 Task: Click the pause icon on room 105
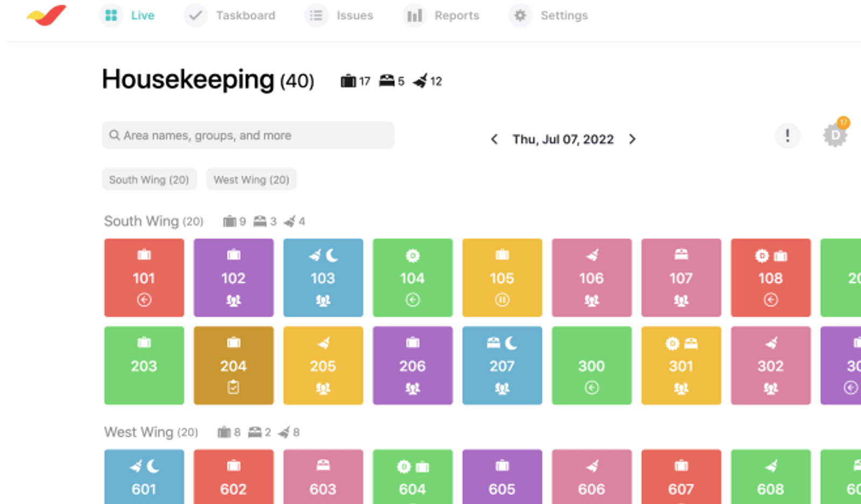tap(502, 300)
